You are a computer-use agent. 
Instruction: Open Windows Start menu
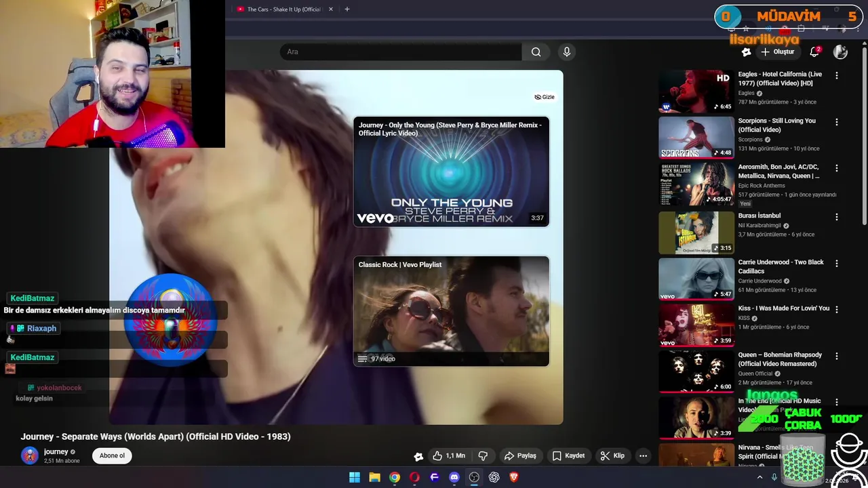pyautogui.click(x=355, y=477)
